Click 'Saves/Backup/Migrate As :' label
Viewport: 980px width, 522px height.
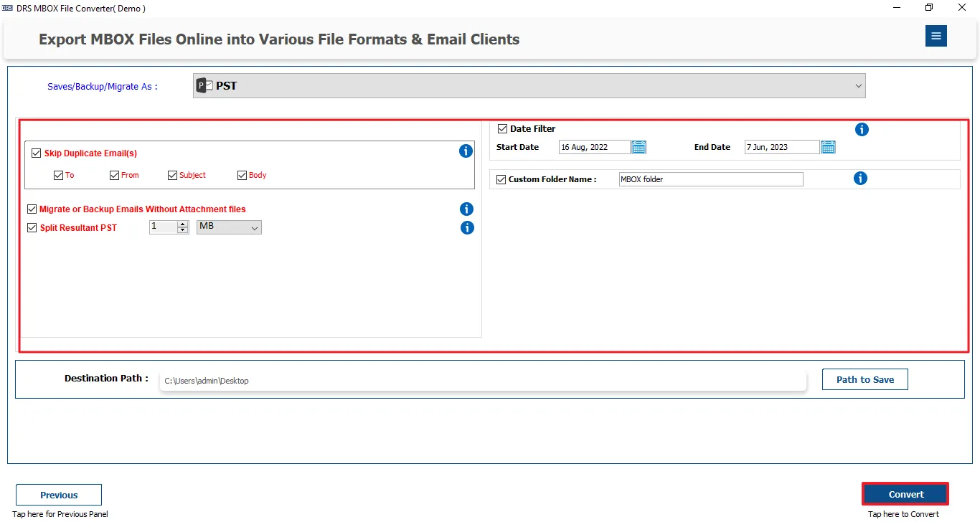point(103,86)
